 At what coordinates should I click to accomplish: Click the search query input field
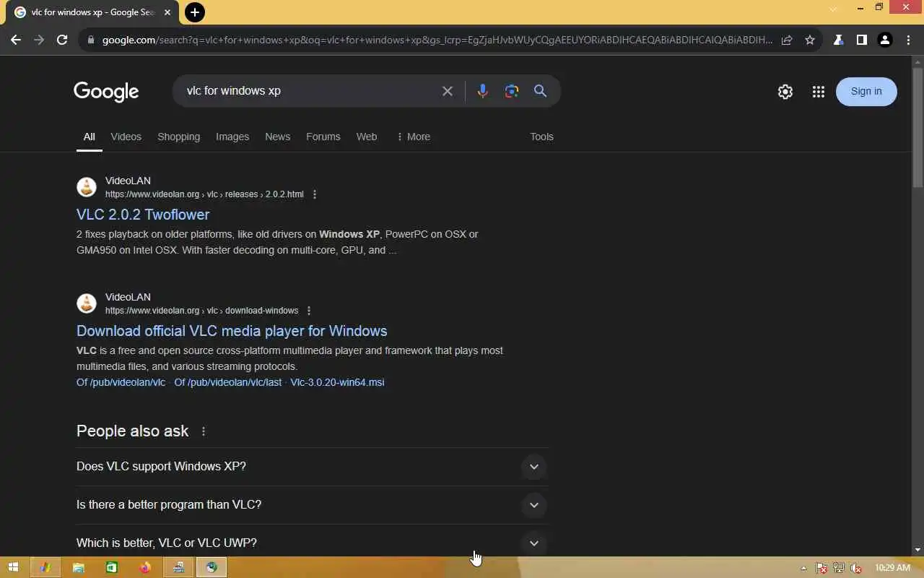point(310,91)
